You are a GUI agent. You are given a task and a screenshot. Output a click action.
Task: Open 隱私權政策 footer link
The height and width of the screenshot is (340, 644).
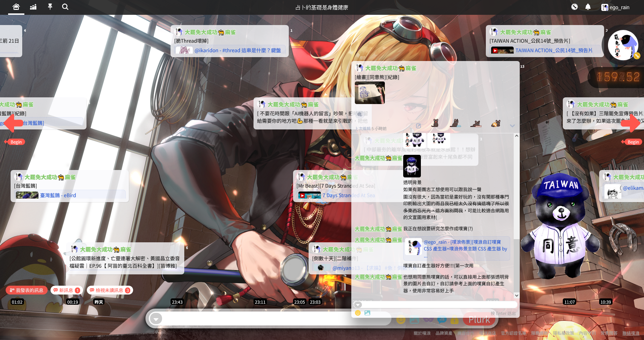563,333
